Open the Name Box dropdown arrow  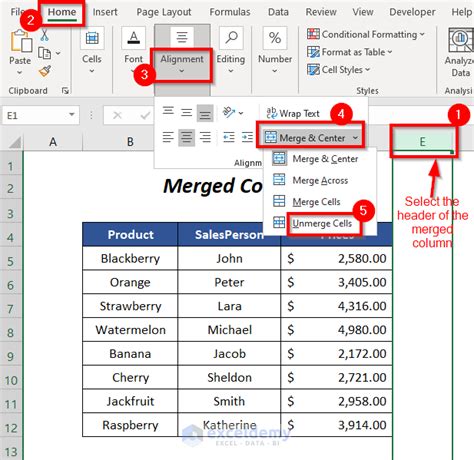(72, 115)
